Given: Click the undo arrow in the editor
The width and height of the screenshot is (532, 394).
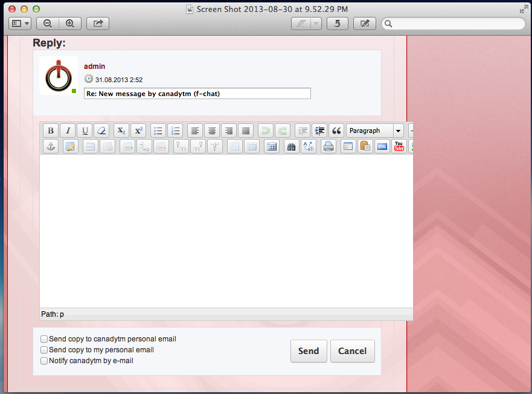Looking at the screenshot, I should (266, 131).
